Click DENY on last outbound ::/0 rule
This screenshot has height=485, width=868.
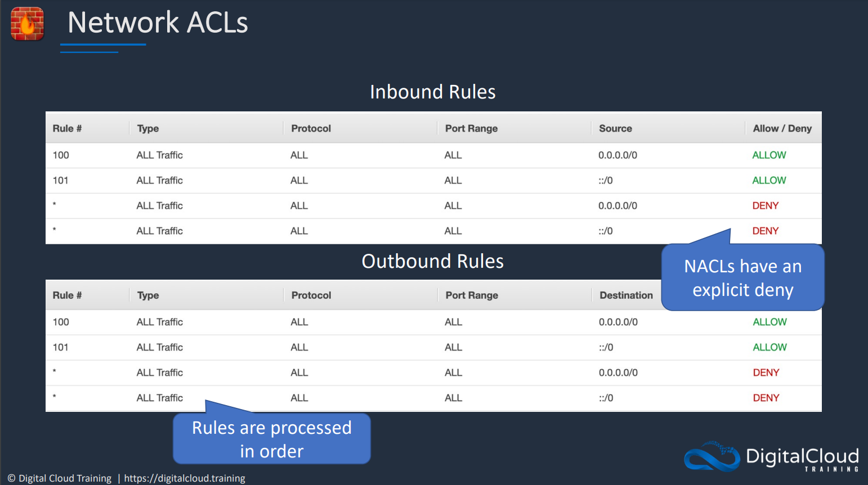point(766,398)
